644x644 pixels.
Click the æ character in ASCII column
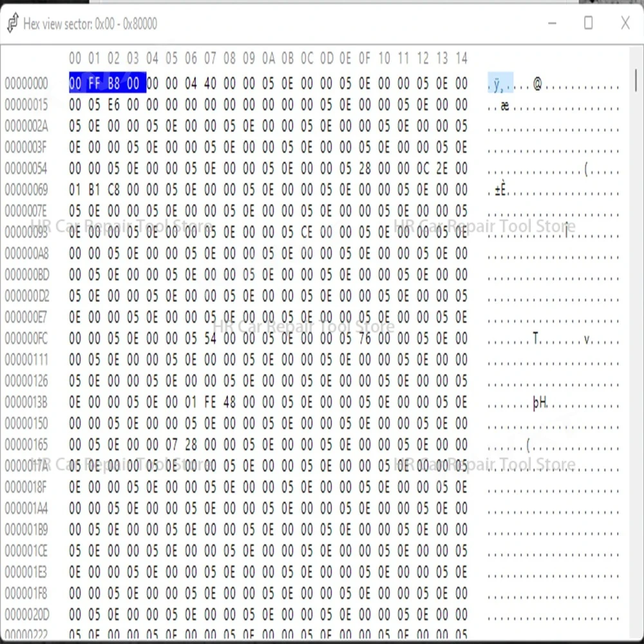pos(505,106)
